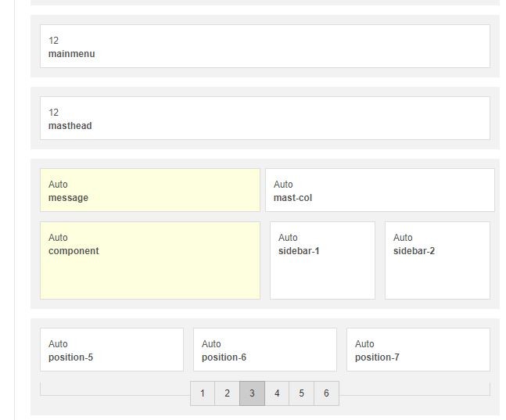Screen dimensions: 506x420
Task: Click the bold masthead label text
Action: pyautogui.click(x=70, y=126)
